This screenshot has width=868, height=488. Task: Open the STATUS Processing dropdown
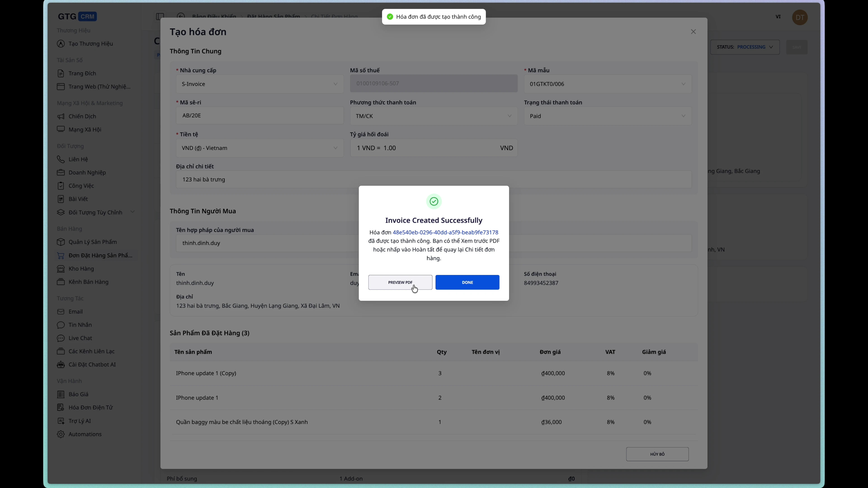[x=745, y=47]
